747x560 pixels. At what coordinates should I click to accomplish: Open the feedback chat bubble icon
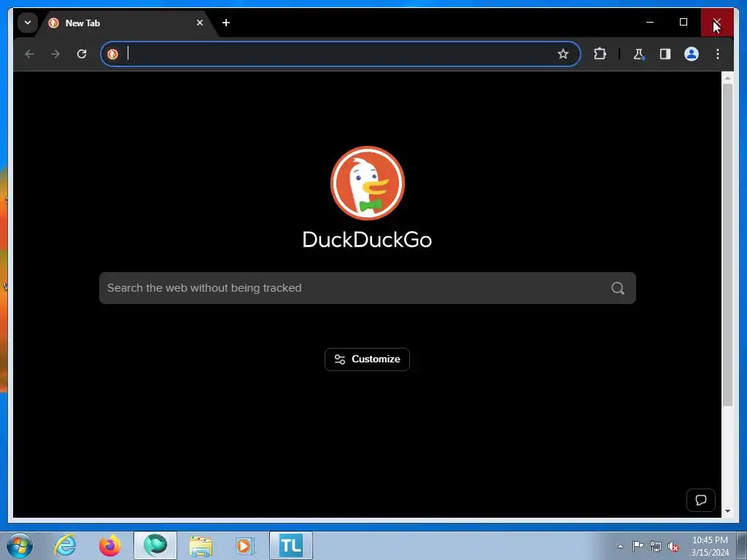pyautogui.click(x=701, y=500)
